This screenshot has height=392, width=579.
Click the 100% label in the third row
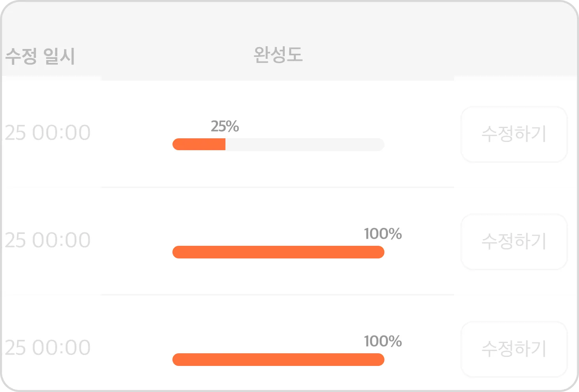[382, 341]
